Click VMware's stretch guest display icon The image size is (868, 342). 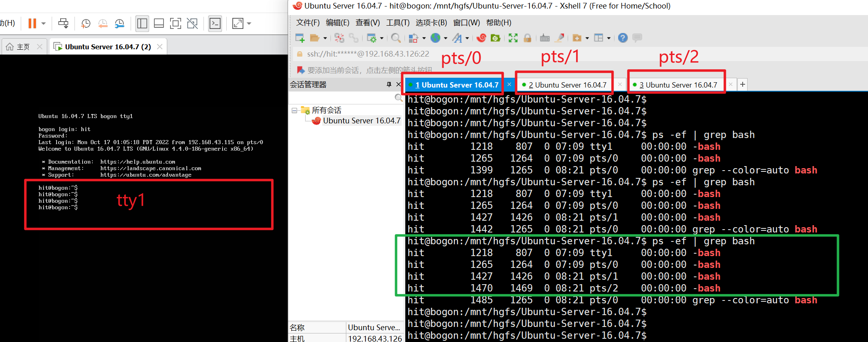tap(238, 24)
